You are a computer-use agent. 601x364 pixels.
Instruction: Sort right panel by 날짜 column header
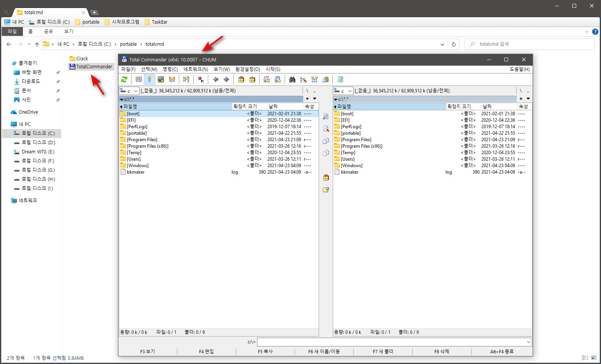tap(499, 106)
